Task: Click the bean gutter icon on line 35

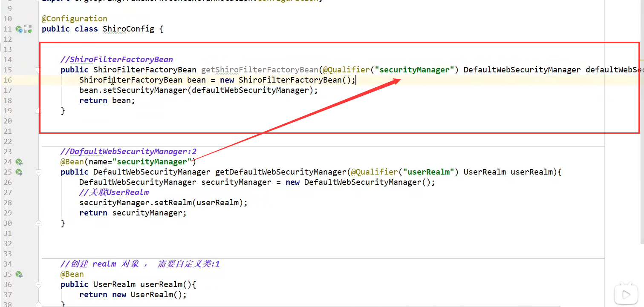Action: point(19,274)
